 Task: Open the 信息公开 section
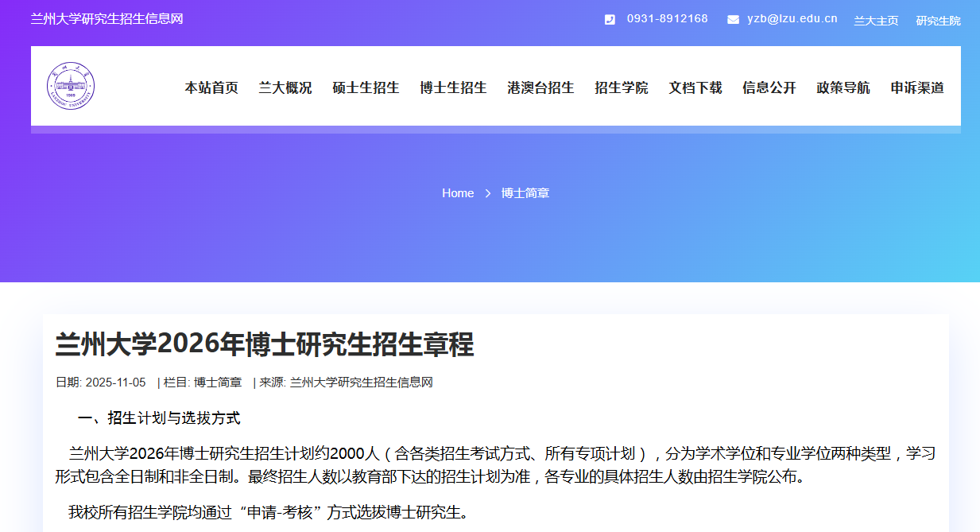769,88
